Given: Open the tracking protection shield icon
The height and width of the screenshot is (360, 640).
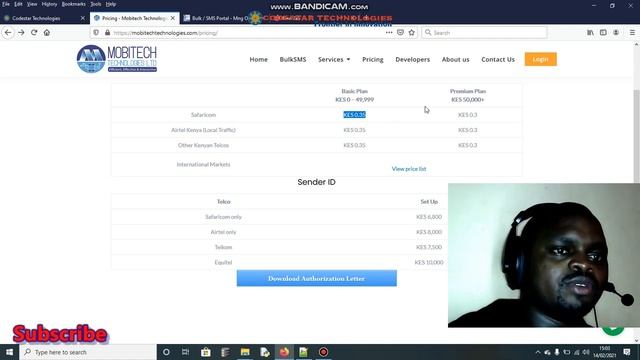Looking at the screenshot, I should [x=96, y=33].
